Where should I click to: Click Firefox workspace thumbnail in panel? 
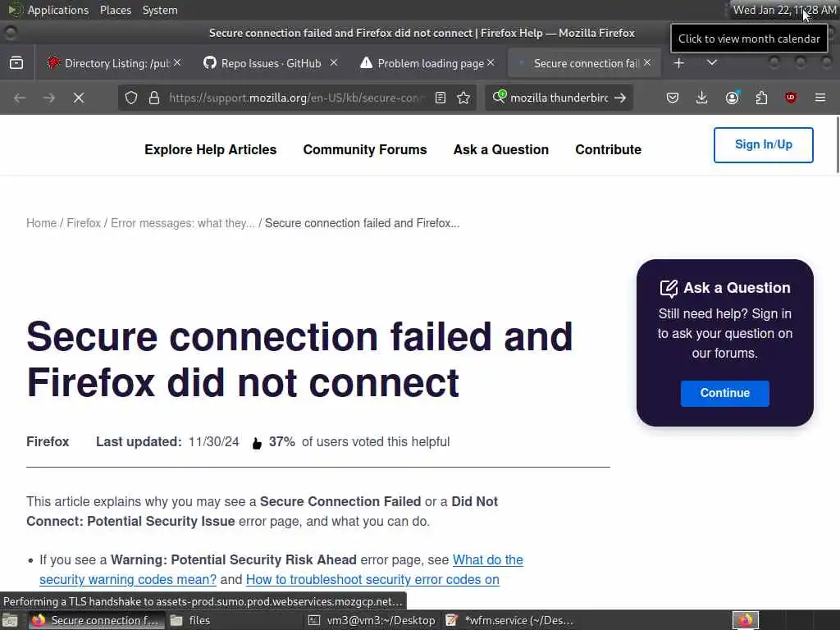point(745,620)
